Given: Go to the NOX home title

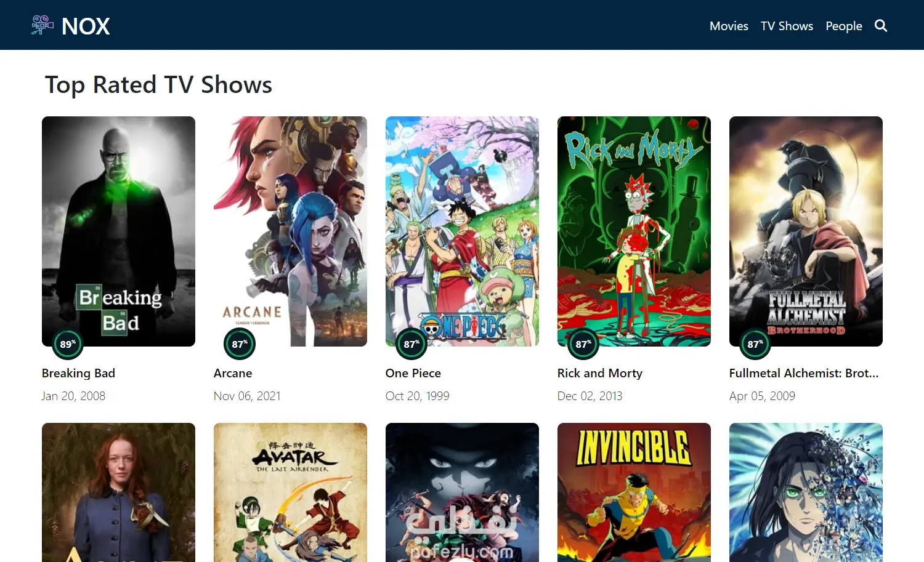Looking at the screenshot, I should pyautogui.click(x=86, y=26).
